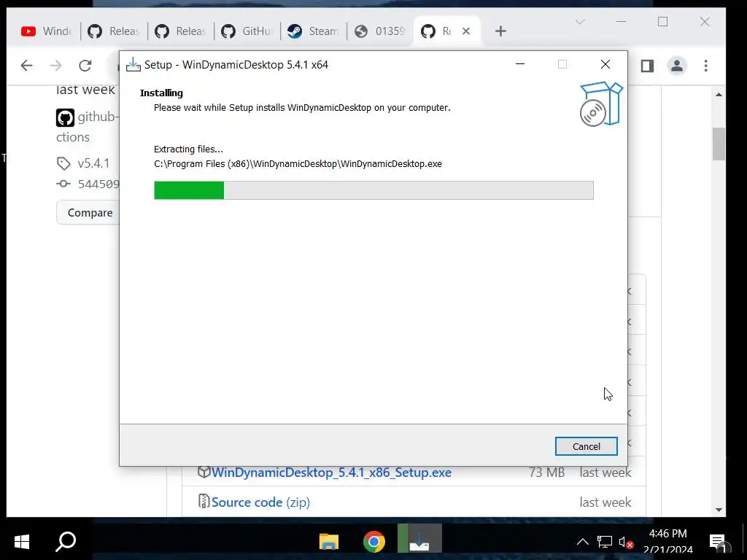The image size is (747, 560).
Task: Click the Setup title bar installer icon
Action: click(133, 65)
